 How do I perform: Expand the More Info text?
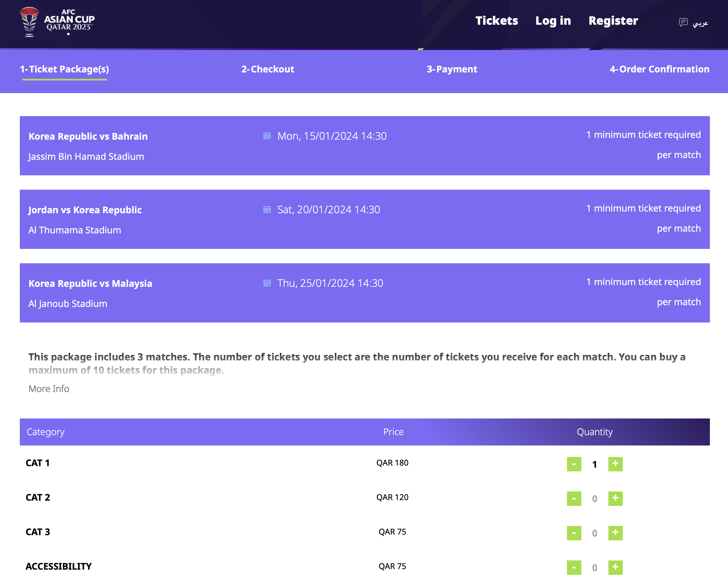[49, 389]
